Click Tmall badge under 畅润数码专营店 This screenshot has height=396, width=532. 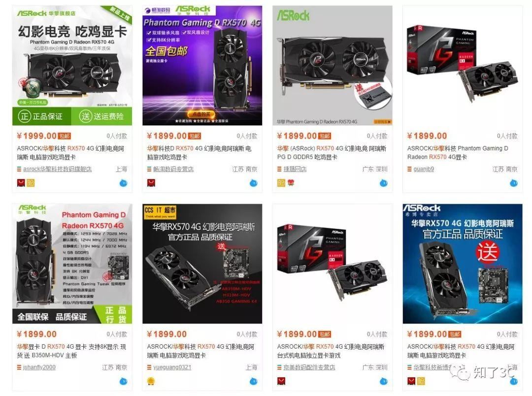click(151, 183)
